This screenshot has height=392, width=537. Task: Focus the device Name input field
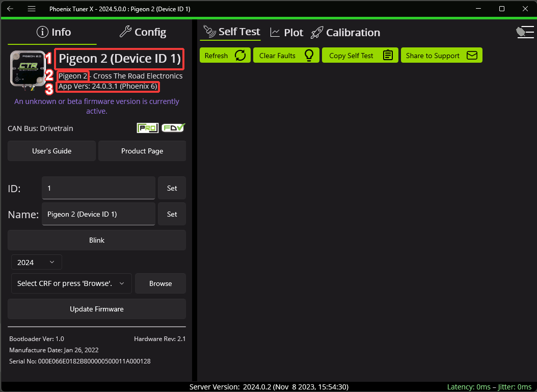[x=99, y=214]
